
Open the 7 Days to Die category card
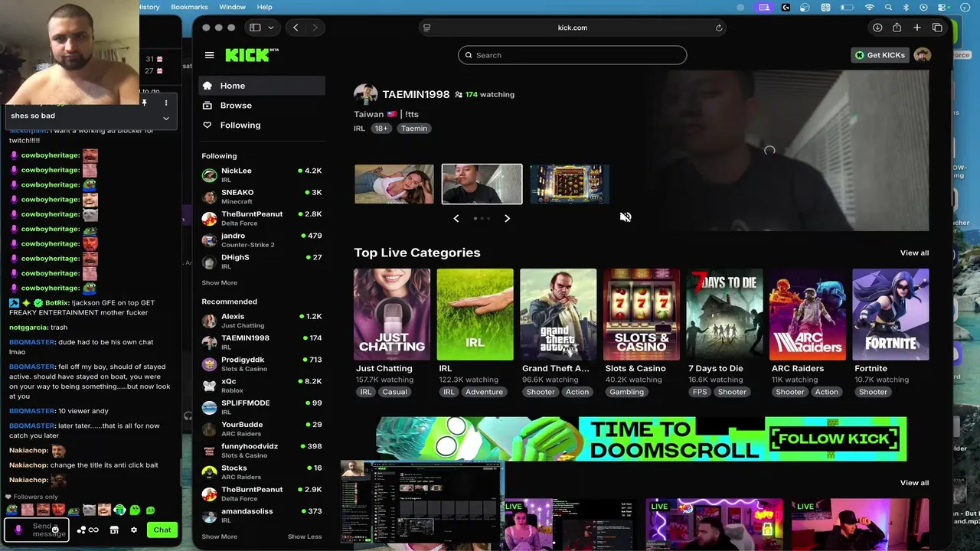724,315
